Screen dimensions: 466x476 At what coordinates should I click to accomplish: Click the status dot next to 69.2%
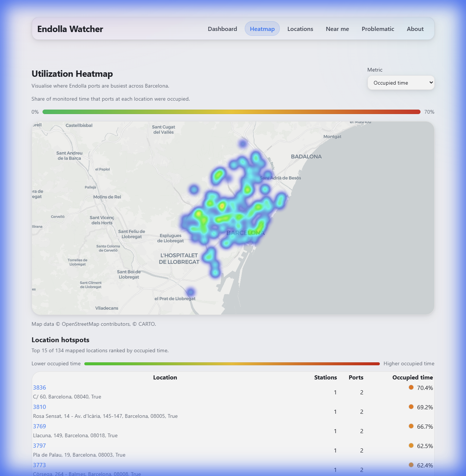point(411,407)
